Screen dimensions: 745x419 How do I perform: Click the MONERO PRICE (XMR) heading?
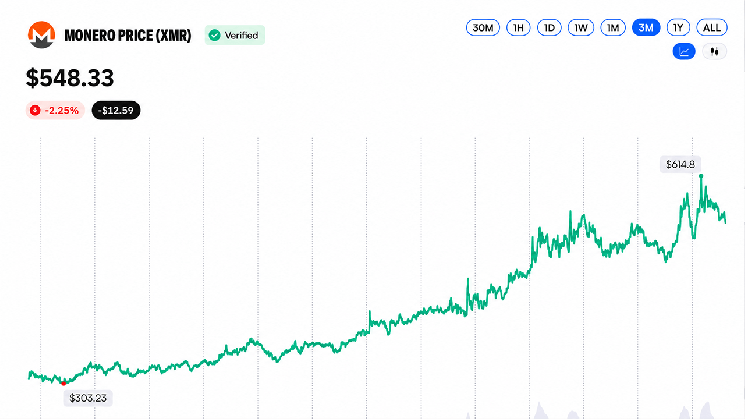[x=128, y=36]
